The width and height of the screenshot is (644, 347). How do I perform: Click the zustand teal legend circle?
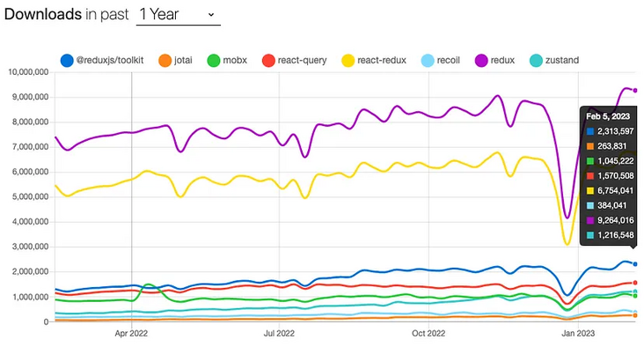pos(536,61)
